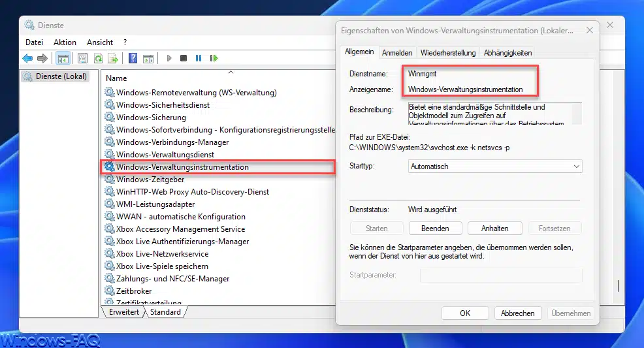Switch to Abhängigkeiten tab
The image size is (644, 348).
(x=507, y=53)
